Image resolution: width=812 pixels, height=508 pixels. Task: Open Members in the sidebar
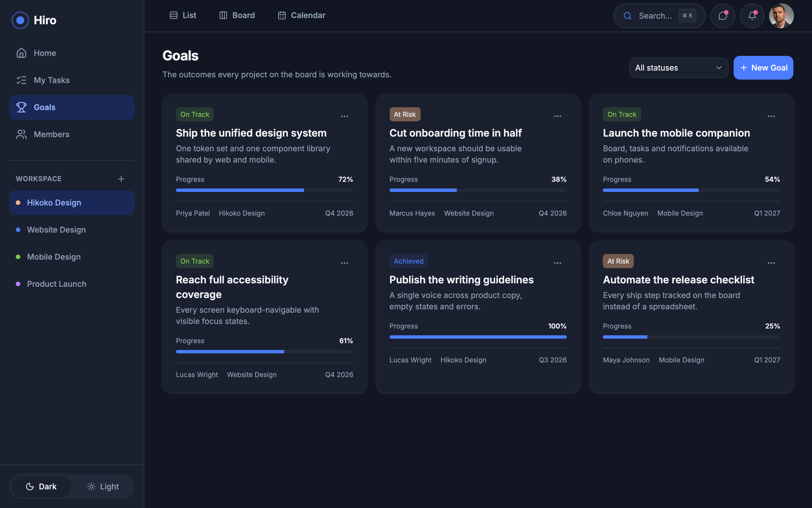tap(72, 134)
